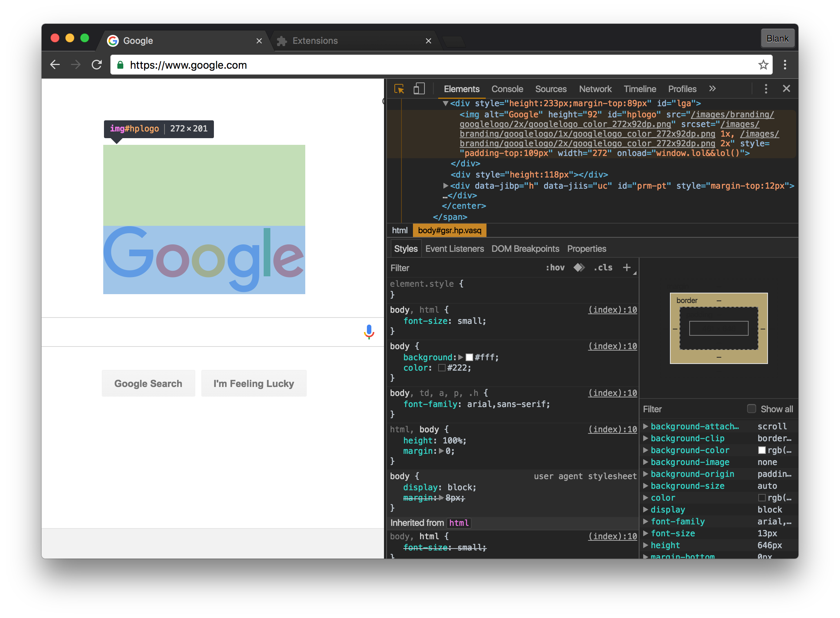Viewport: 840px width, 618px height.
Task: Click the I'm Feeling Lucky button
Action: point(254,383)
